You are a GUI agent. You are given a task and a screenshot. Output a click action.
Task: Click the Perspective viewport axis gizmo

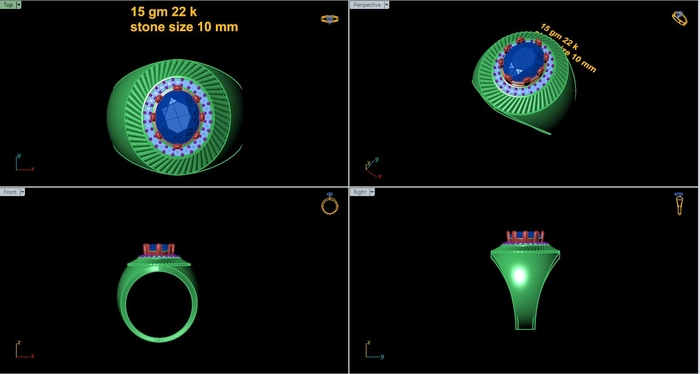tap(373, 168)
